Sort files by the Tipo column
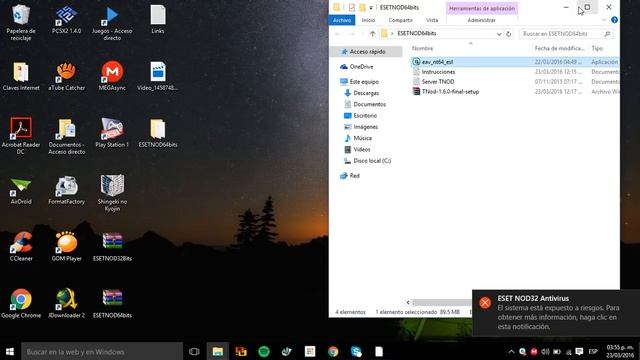The width and height of the screenshot is (640, 360). pyautogui.click(x=597, y=49)
